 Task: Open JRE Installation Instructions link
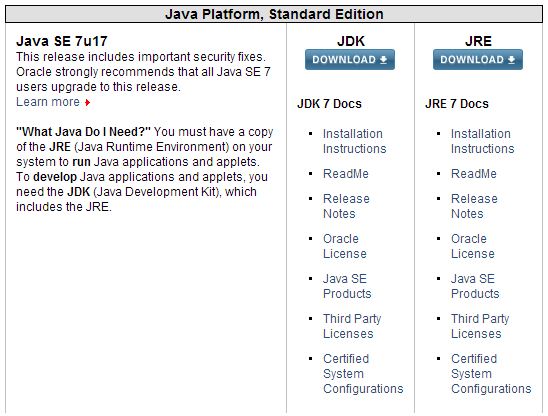tap(482, 141)
